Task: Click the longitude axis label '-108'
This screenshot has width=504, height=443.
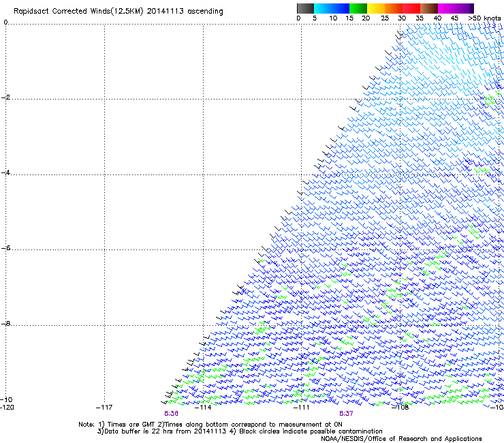Action: point(400,408)
